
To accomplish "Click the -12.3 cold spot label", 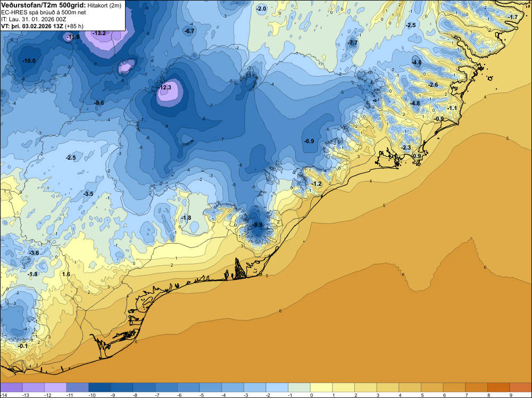I will 164,88.
